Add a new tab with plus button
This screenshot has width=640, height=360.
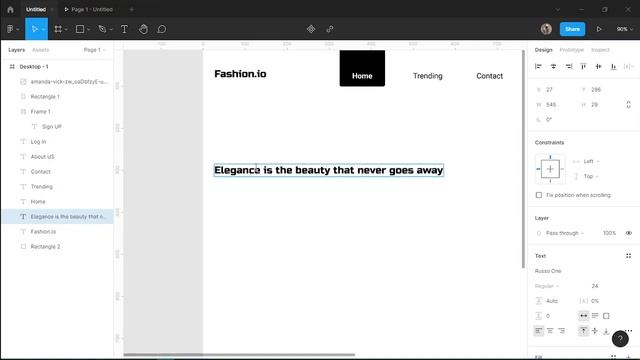[131, 9]
